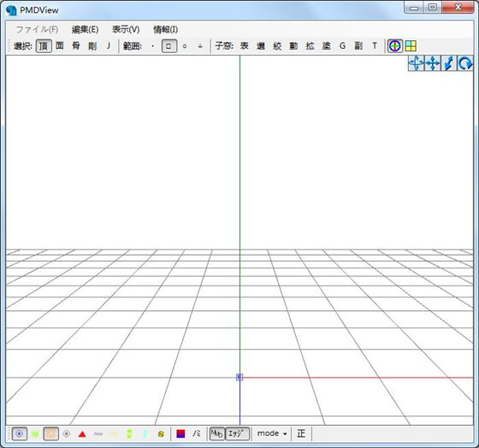
Task: Toggle vertex selection 頂 button
Action: [x=44, y=46]
